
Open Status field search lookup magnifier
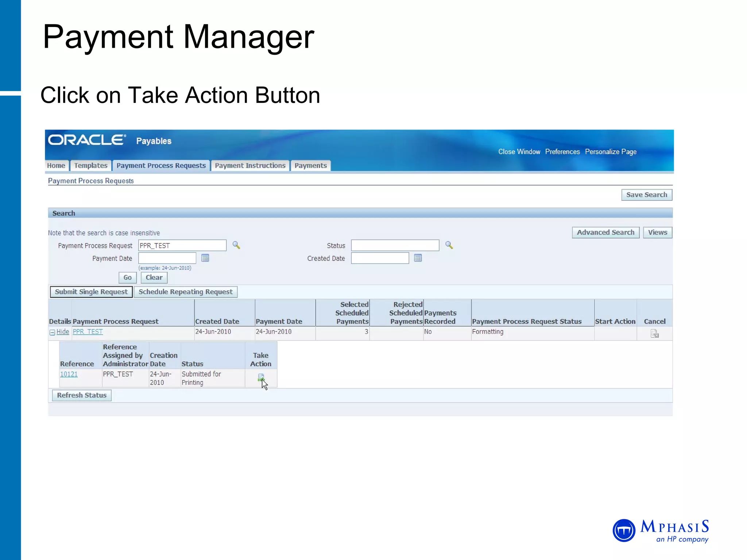pos(449,245)
